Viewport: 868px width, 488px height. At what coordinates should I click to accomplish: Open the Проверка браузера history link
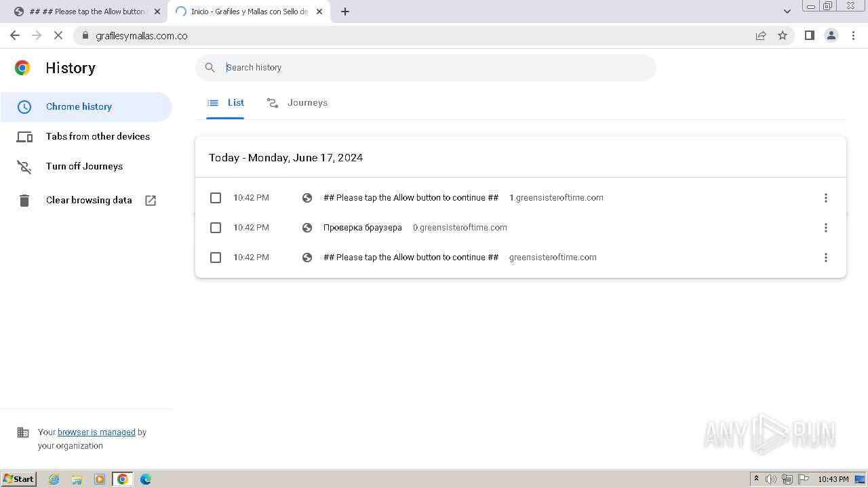point(363,228)
